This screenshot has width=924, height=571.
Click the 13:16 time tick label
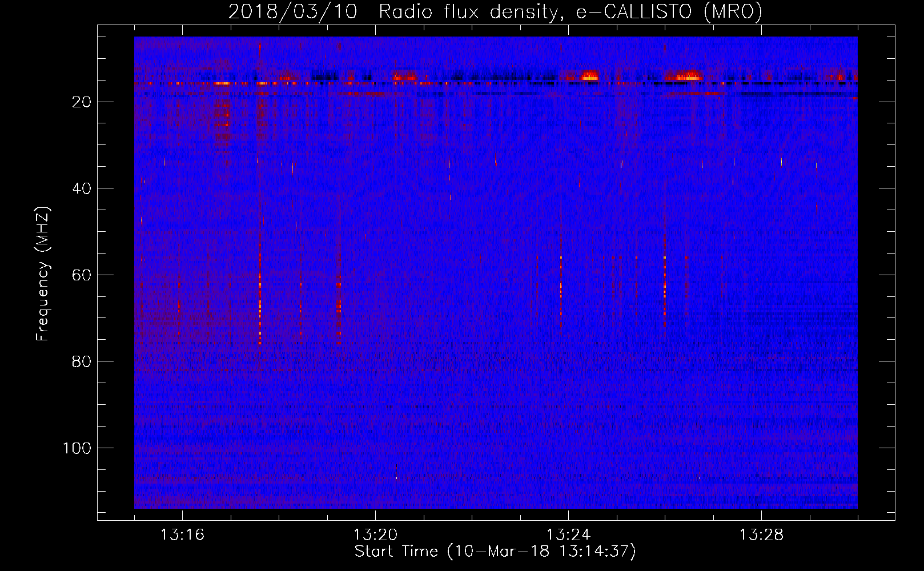click(182, 535)
